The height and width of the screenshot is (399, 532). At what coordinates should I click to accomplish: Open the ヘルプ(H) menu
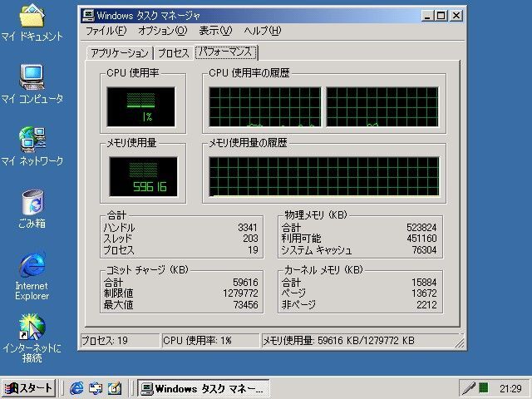pyautogui.click(x=263, y=31)
